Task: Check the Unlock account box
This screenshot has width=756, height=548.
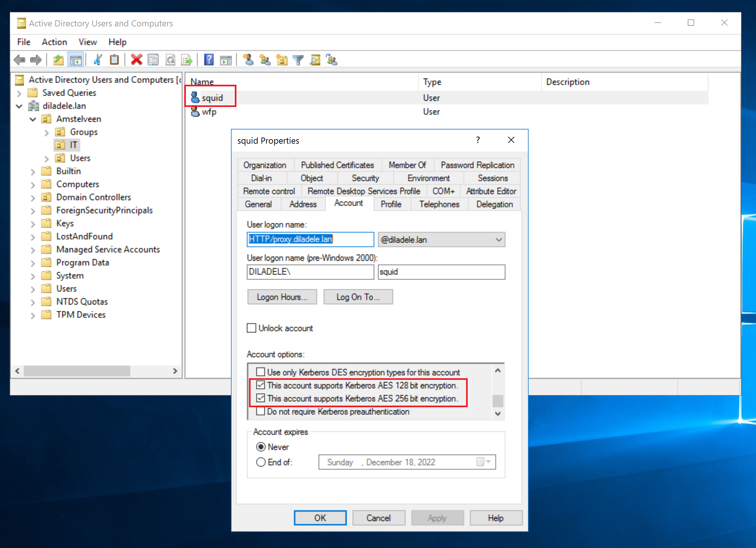Action: tap(251, 328)
